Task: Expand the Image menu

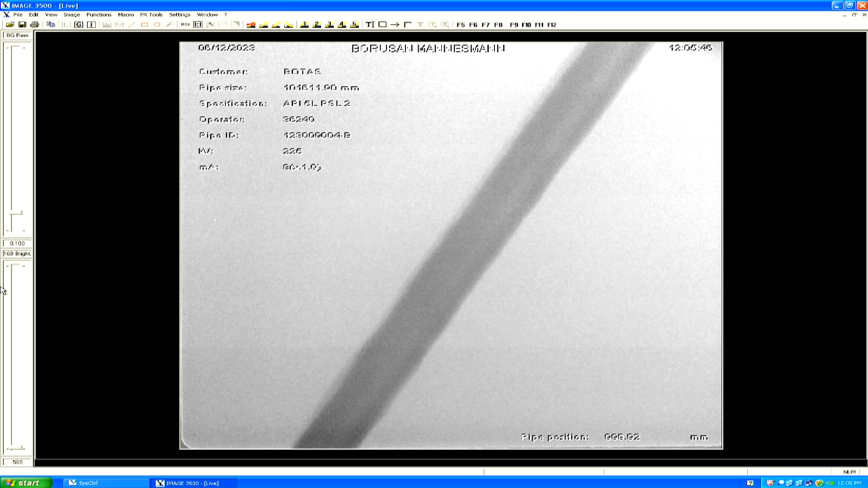Action: point(72,15)
